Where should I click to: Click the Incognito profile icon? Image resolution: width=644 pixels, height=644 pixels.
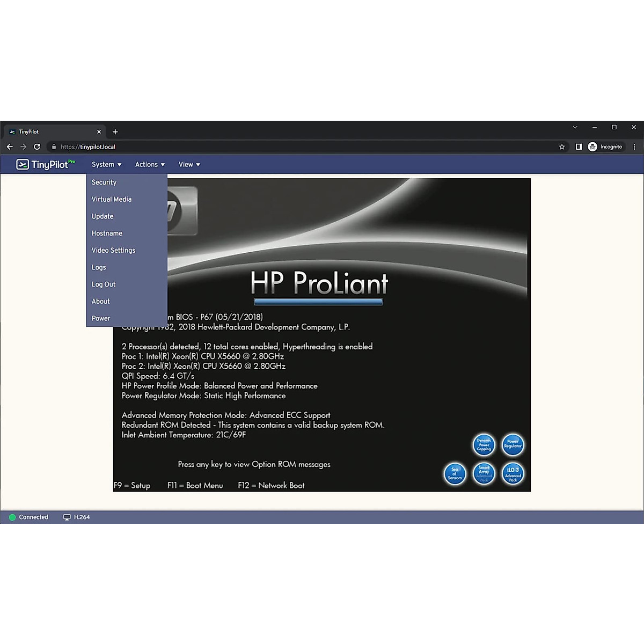click(592, 146)
